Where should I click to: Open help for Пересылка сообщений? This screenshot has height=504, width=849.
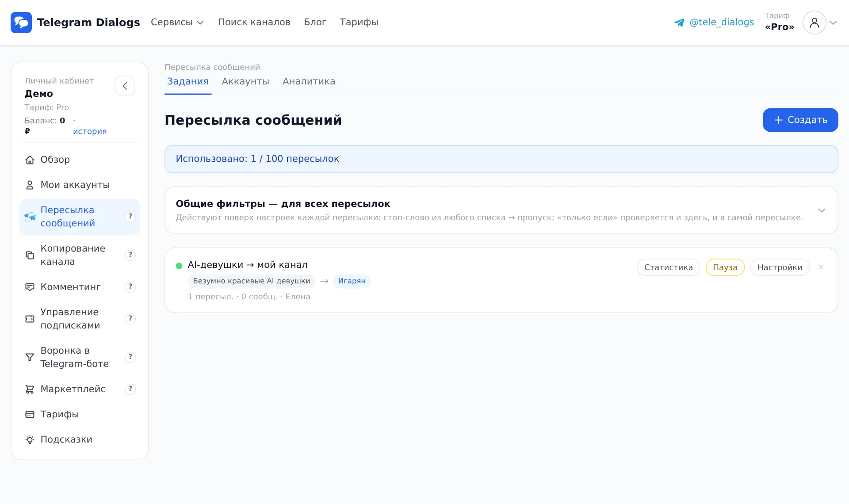coord(130,217)
